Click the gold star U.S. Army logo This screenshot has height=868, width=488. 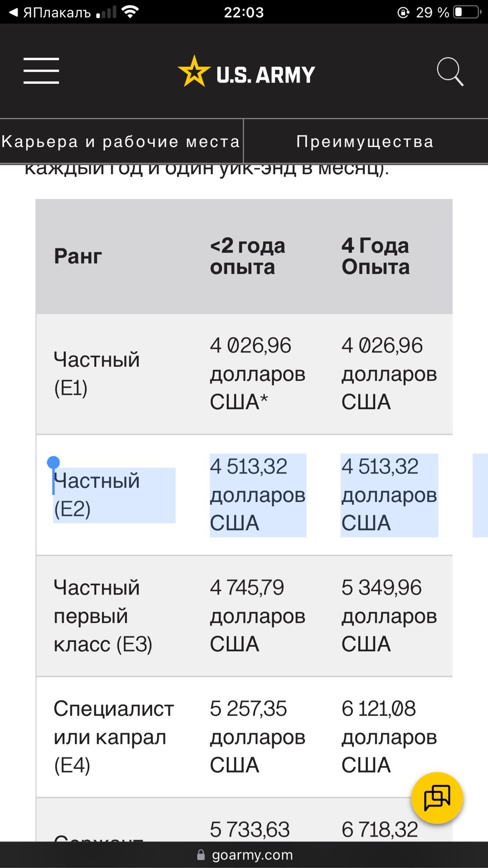tap(246, 71)
